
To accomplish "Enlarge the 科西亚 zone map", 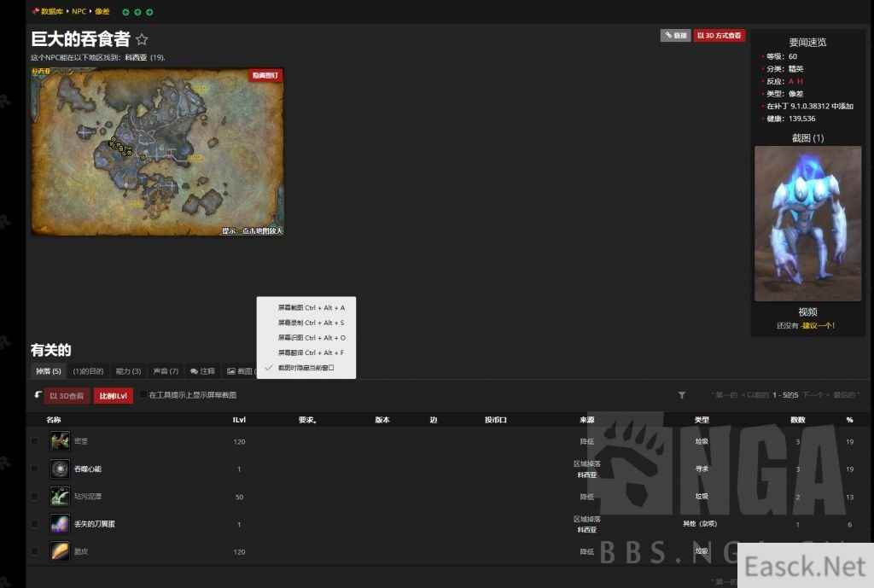I will pyautogui.click(x=157, y=152).
